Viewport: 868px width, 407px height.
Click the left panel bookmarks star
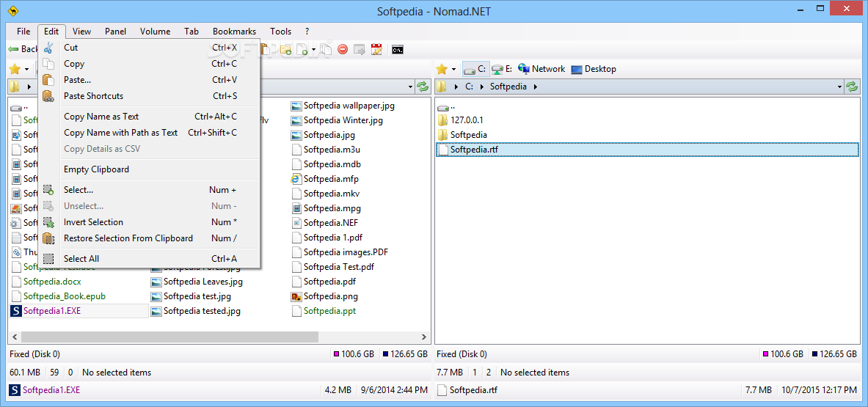click(x=15, y=69)
